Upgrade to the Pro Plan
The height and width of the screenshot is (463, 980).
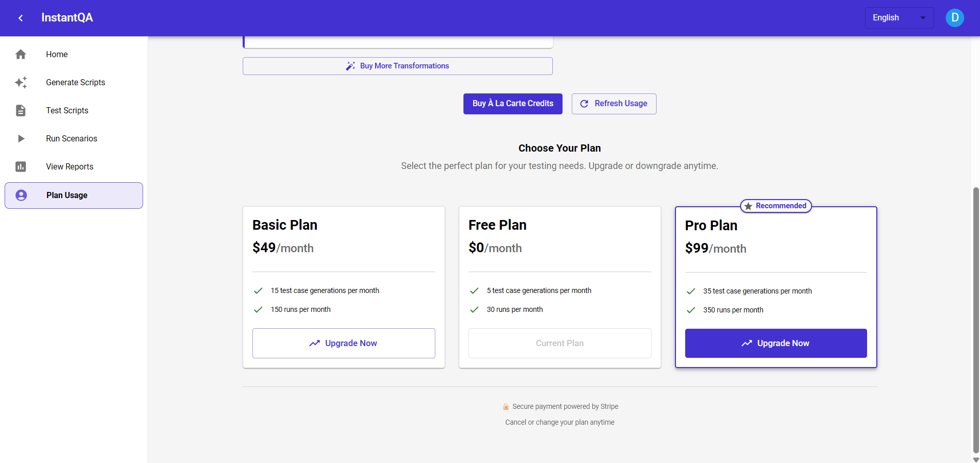[x=776, y=343]
